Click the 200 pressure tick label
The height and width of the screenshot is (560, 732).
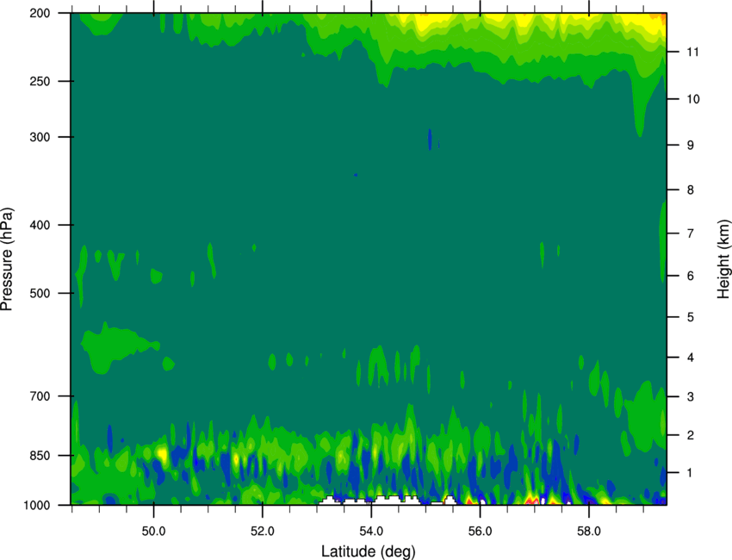(x=40, y=13)
